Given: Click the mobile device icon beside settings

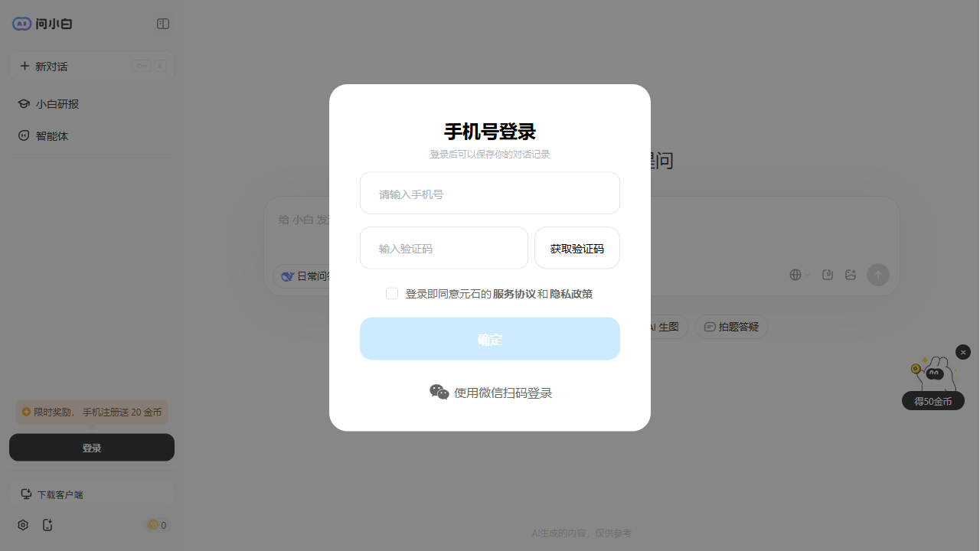Looking at the screenshot, I should [x=47, y=525].
